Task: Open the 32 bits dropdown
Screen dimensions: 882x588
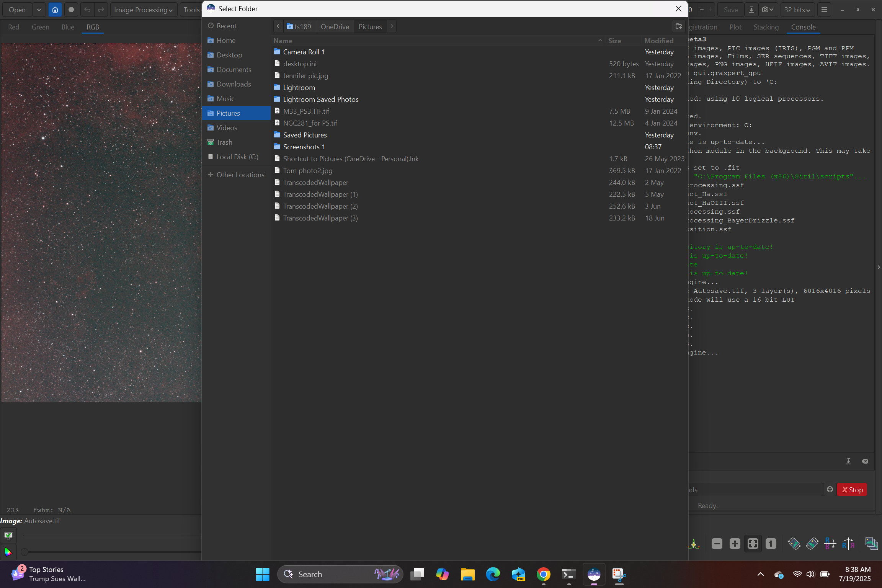Action: [x=797, y=10]
